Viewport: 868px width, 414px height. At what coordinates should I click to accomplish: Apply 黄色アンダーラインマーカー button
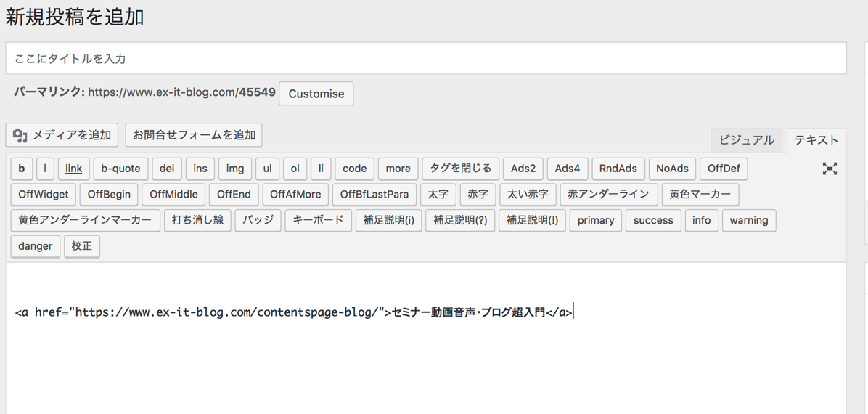pos(85,221)
